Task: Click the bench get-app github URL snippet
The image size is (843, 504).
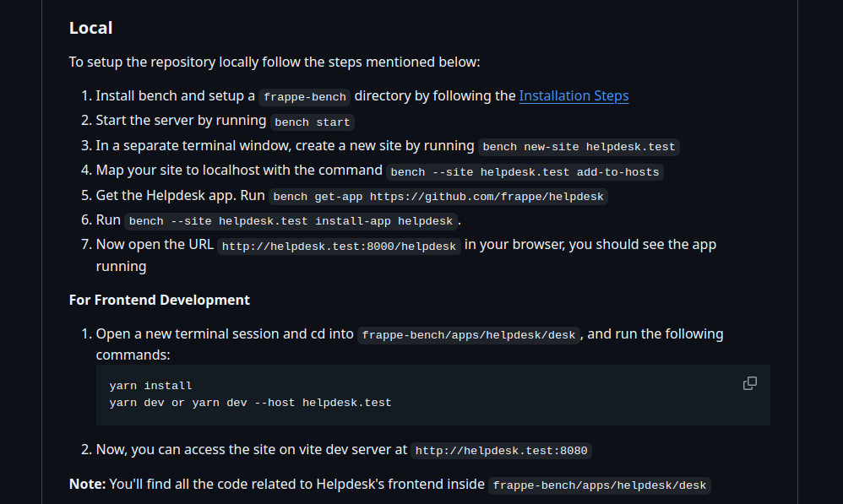Action: coord(438,197)
